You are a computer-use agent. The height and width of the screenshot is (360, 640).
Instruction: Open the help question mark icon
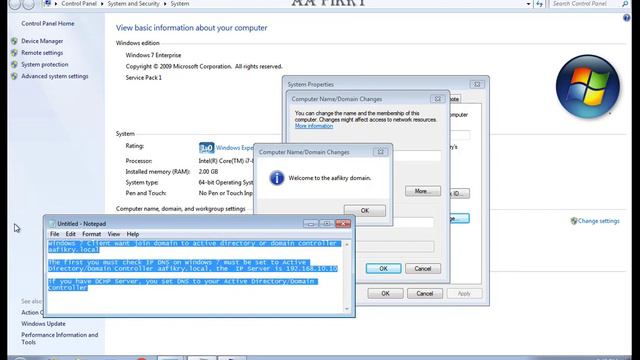tap(627, 18)
